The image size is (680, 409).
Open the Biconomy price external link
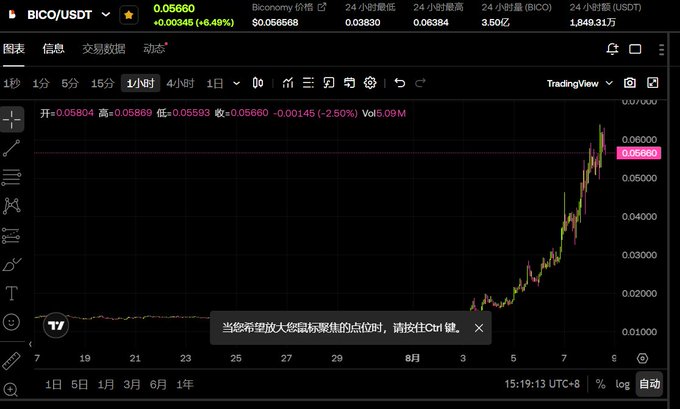[322, 7]
